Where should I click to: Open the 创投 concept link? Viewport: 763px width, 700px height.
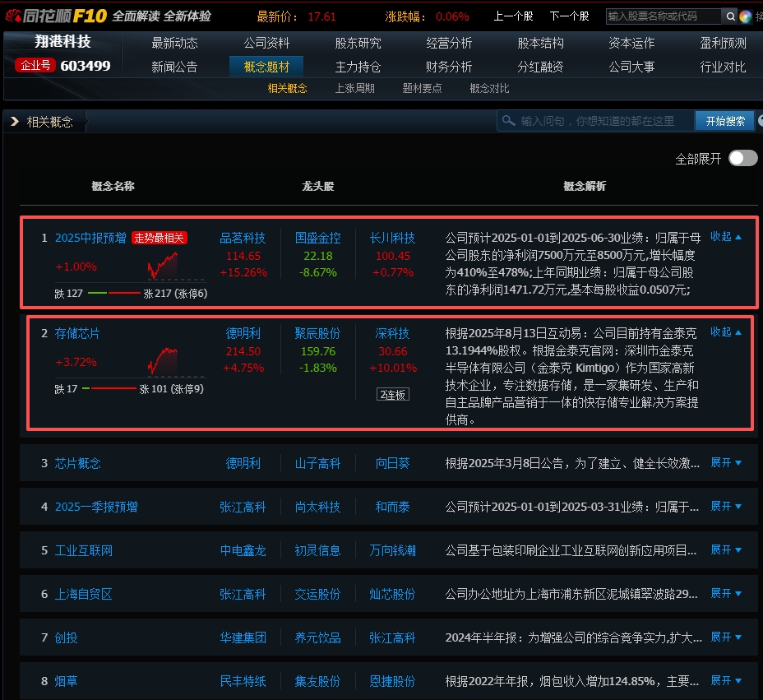[x=66, y=637]
